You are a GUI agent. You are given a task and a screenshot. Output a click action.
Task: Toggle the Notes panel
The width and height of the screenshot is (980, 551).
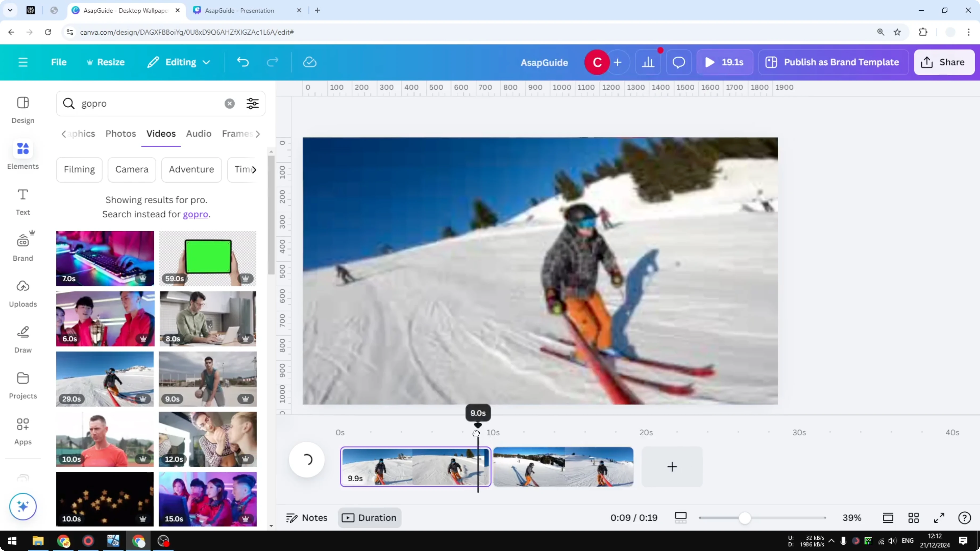coord(306,517)
